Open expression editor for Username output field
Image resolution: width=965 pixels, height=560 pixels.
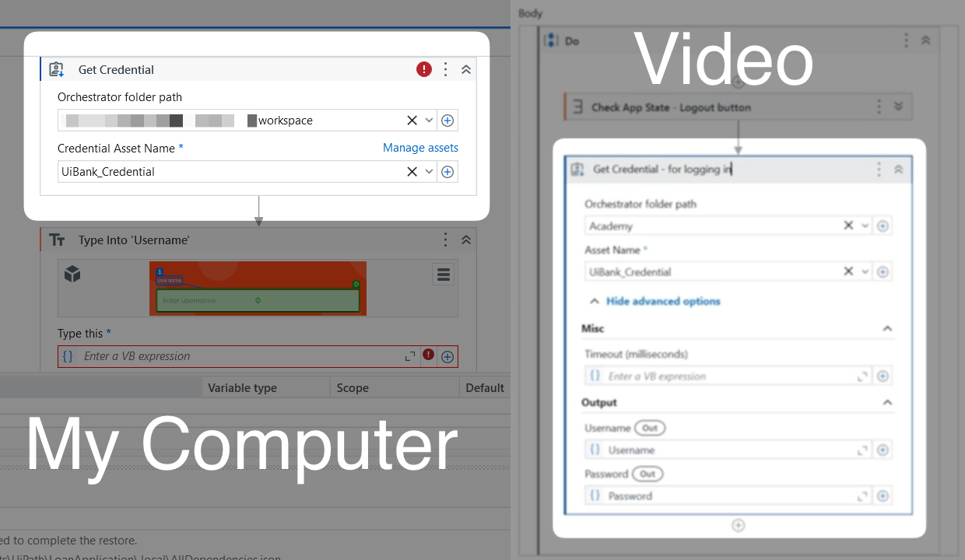(862, 450)
